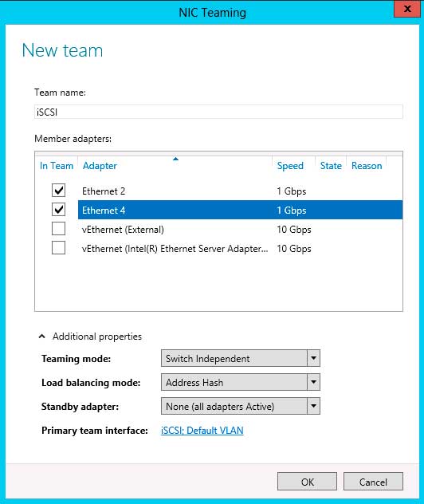This screenshot has height=504, width=424.
Task: Select the vEthernet (Intel(R) Ethernet Server Adapter...) name
Action: 175,249
